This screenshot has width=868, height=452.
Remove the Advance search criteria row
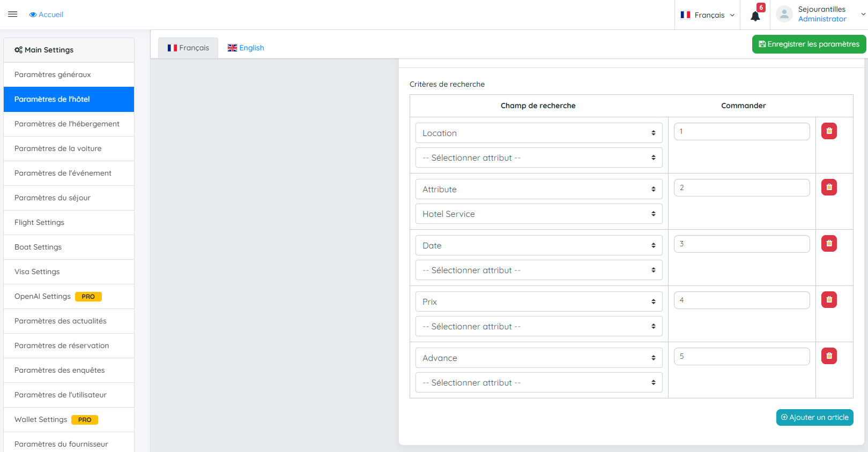(829, 356)
